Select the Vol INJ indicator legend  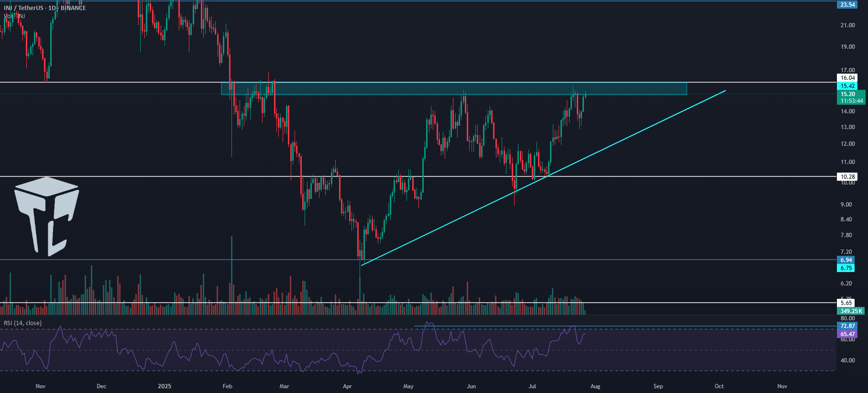click(14, 16)
